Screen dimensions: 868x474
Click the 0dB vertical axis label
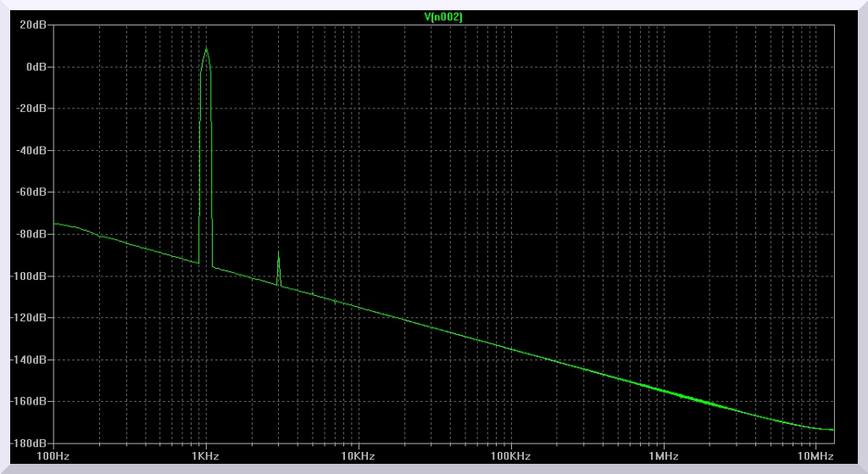(x=36, y=67)
